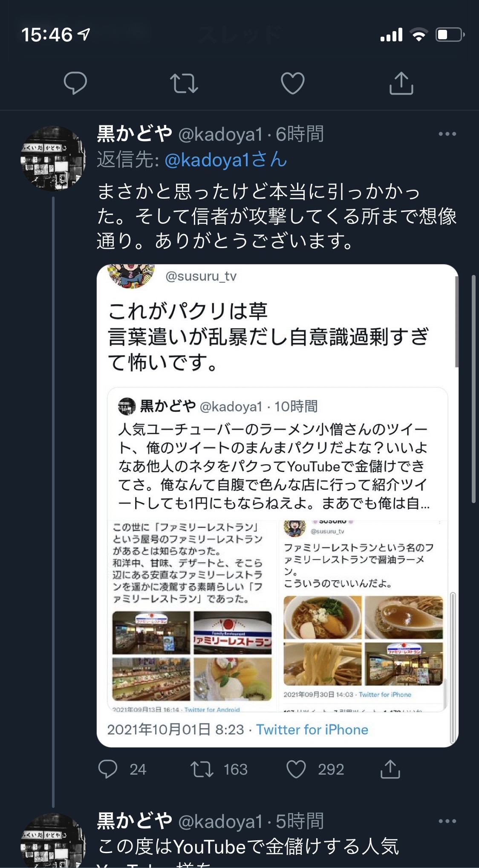This screenshot has width=479, height=868.
Task: Tap the reply bubble icon at top
Action: [x=75, y=83]
